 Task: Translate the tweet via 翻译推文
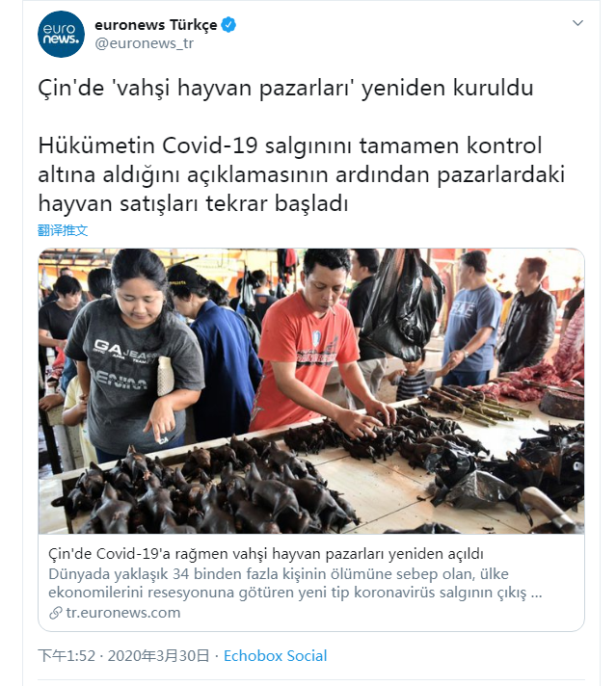[x=63, y=230]
